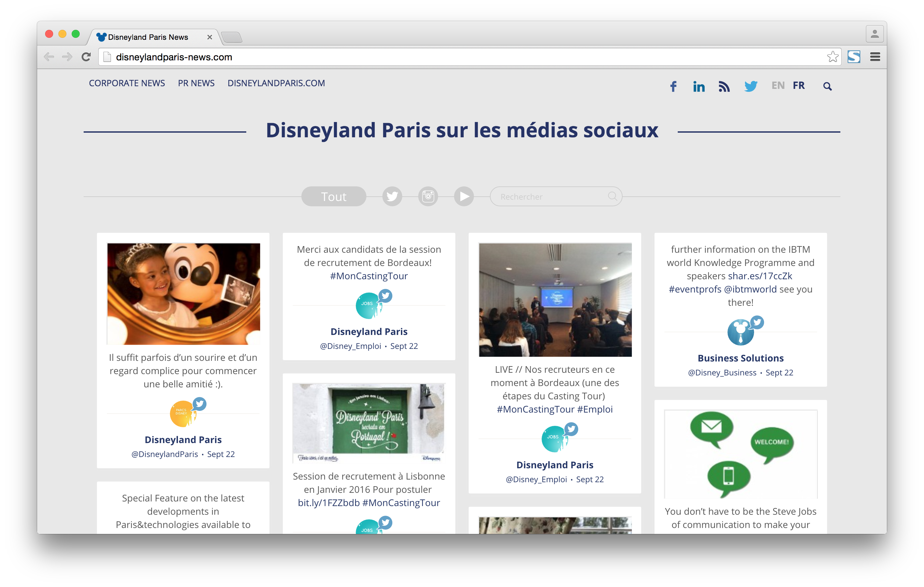The height and width of the screenshot is (587, 924).
Task: Click the page icon in the address bar
Action: pos(108,57)
